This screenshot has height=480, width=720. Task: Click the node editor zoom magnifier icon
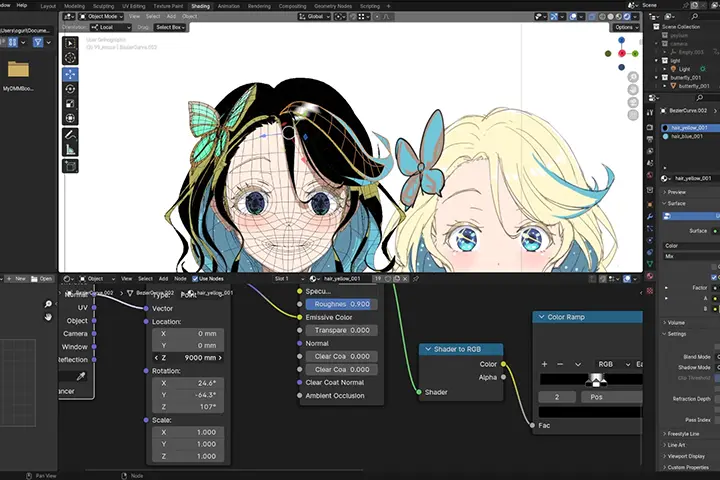point(48,304)
